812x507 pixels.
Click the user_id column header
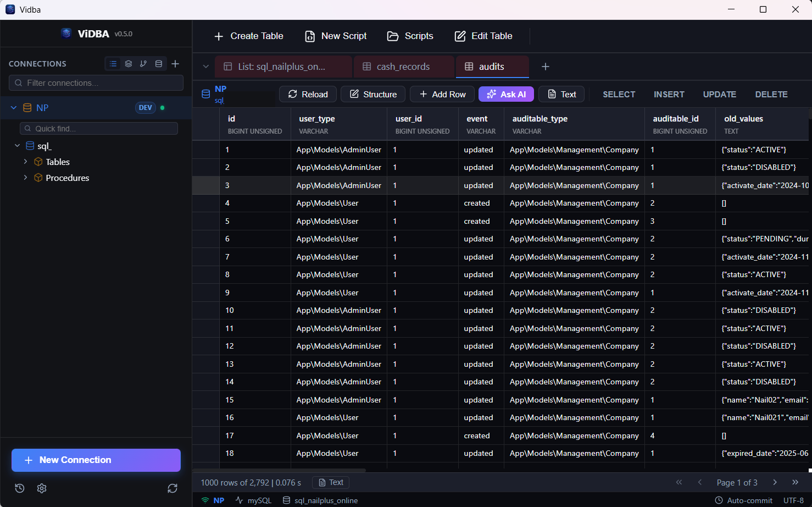[422, 124]
